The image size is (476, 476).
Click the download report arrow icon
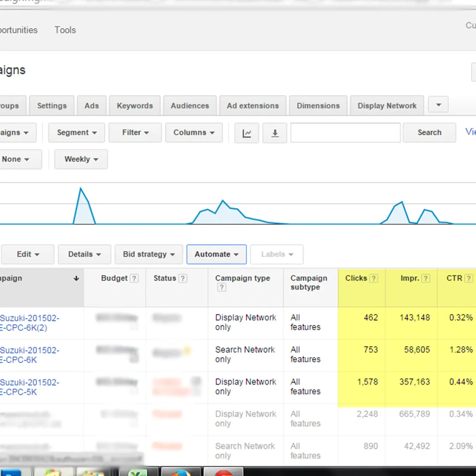[x=275, y=133]
